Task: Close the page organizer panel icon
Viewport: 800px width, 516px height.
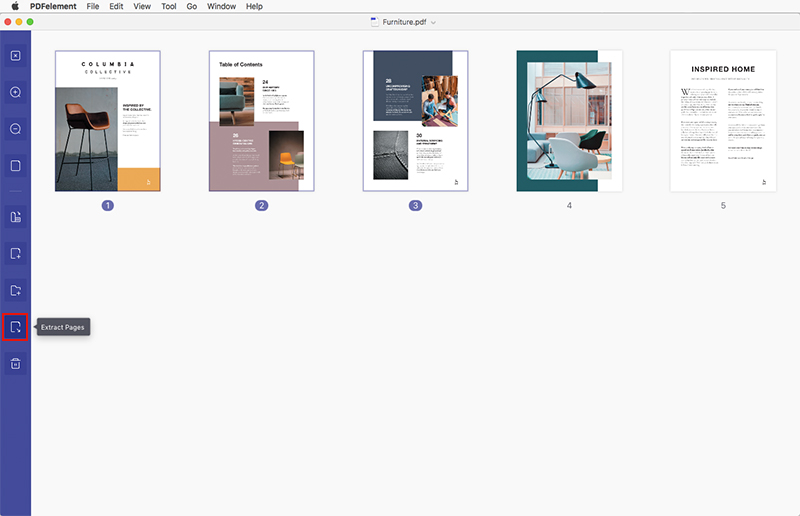Action: 15,56
